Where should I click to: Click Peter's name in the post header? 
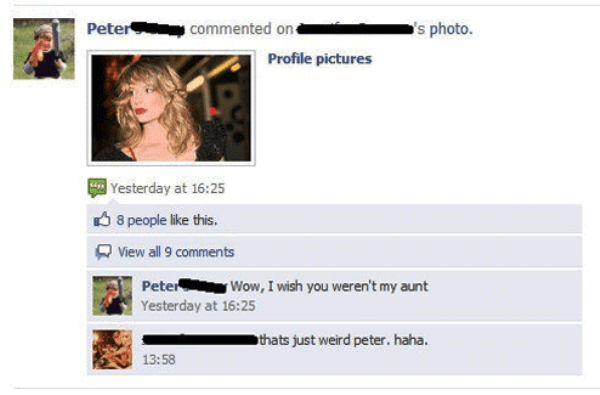pyautogui.click(x=135, y=29)
